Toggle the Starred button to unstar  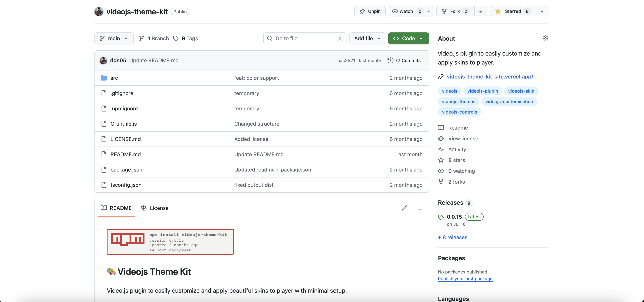(x=513, y=11)
